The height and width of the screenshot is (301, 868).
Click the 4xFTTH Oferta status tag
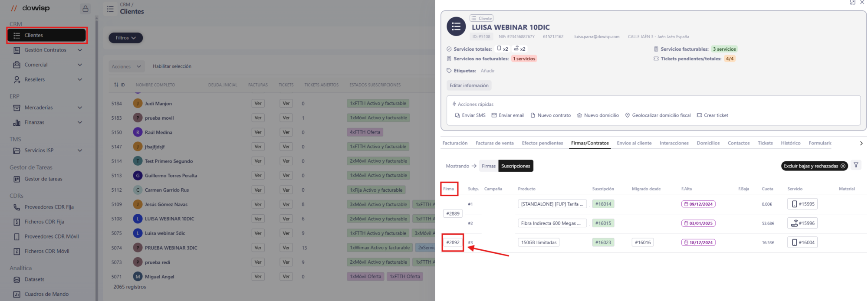coord(365,132)
